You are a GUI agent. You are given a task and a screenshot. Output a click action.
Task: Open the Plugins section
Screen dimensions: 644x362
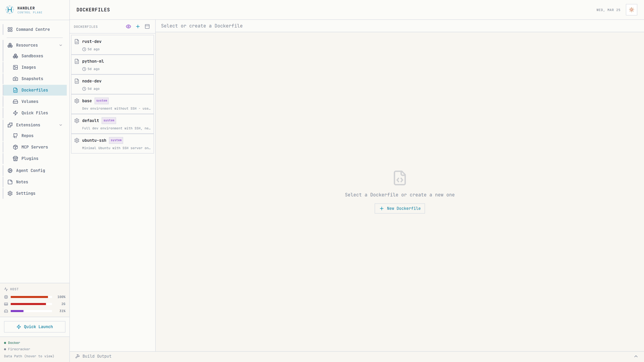point(15,159)
